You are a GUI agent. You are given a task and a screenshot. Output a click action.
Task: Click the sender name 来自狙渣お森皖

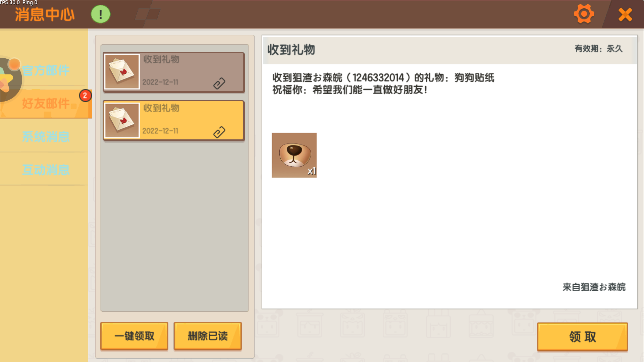pos(594,287)
